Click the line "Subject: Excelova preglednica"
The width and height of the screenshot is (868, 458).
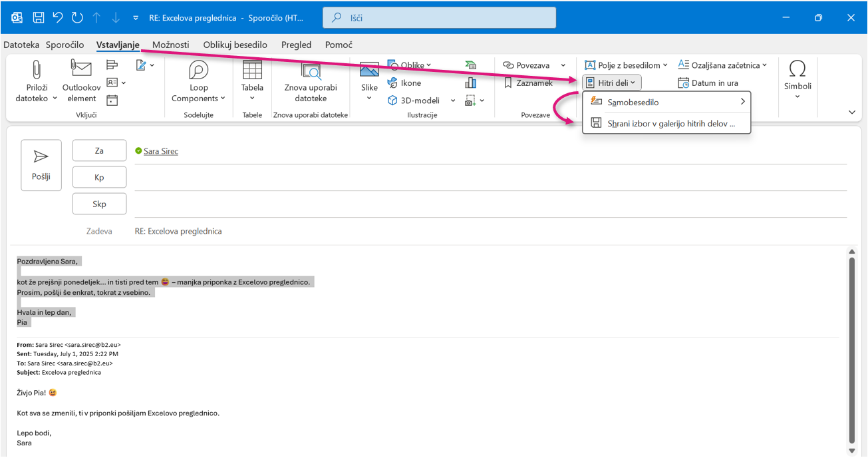tap(59, 373)
